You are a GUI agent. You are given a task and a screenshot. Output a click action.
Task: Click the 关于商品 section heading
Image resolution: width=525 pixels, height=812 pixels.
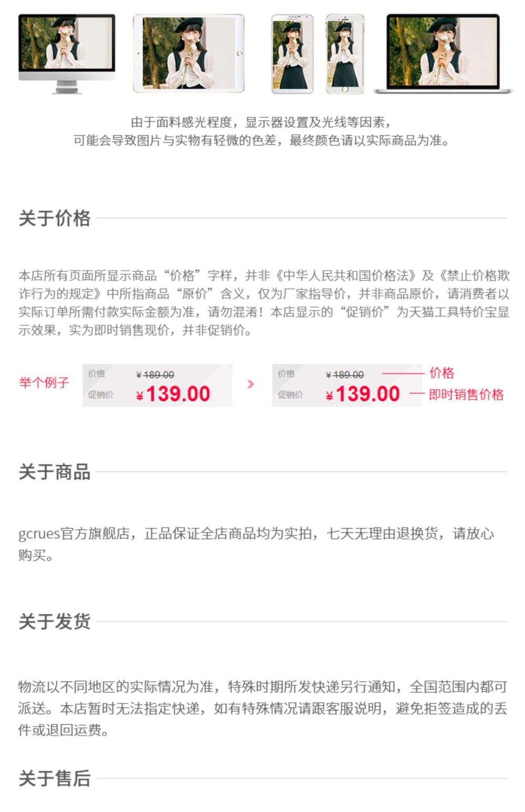pos(55,472)
